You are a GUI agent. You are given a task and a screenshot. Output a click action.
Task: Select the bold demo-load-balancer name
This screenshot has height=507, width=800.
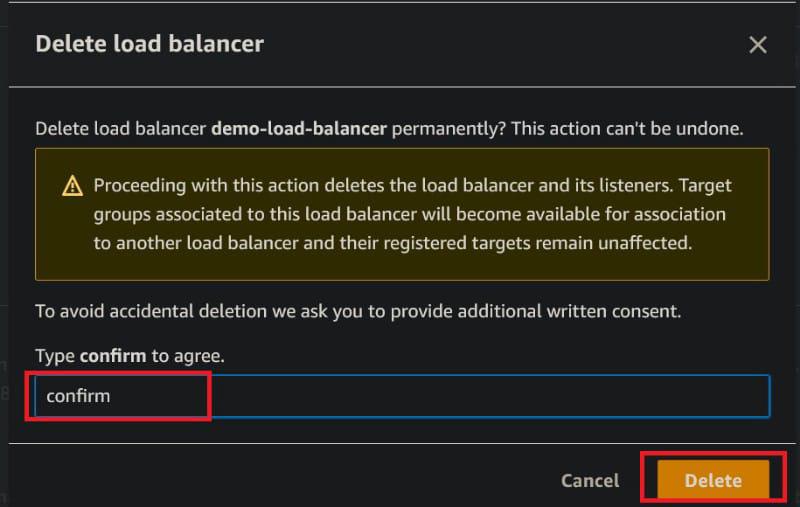point(299,129)
